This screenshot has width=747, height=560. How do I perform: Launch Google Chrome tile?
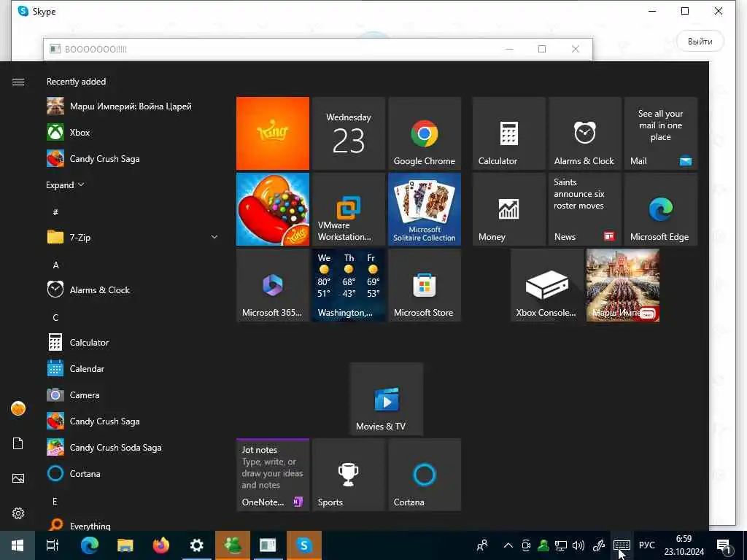tap(425, 133)
